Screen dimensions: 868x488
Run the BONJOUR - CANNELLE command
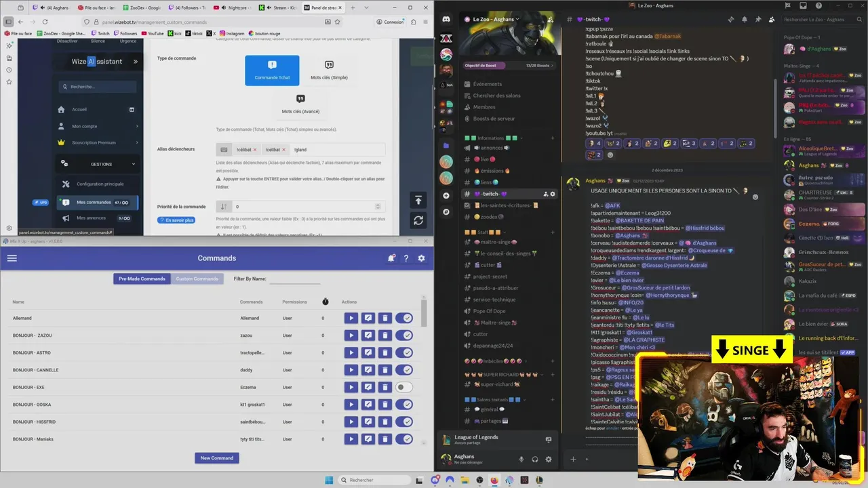(351, 370)
